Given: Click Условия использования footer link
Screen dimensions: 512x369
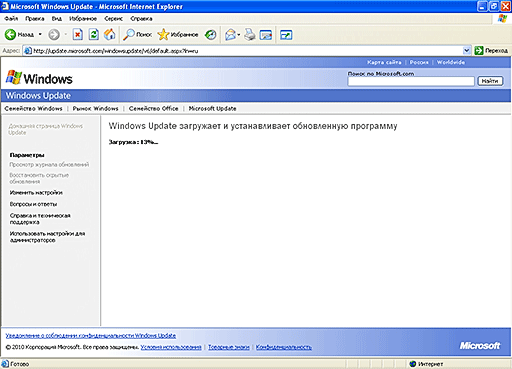Looking at the screenshot, I should pos(171,347).
